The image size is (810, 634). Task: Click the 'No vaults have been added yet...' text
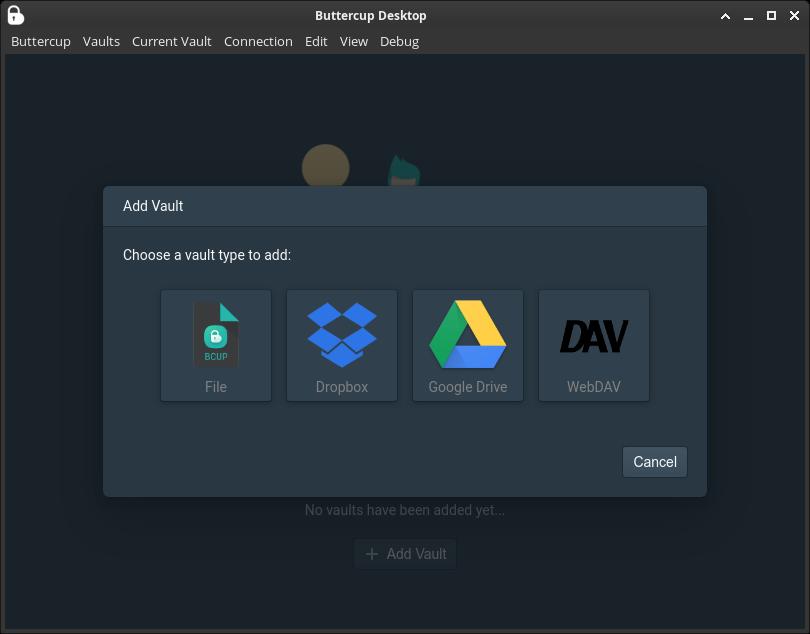pyautogui.click(x=405, y=510)
